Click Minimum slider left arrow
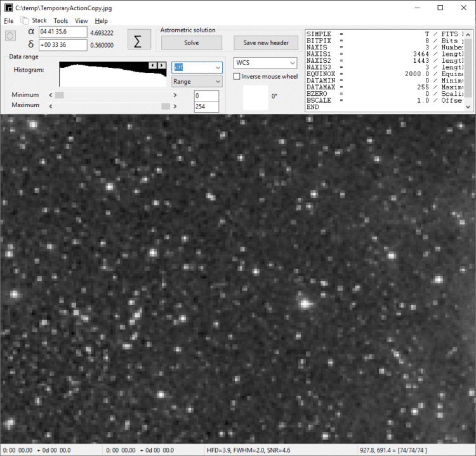The height and width of the screenshot is (456, 476). [51, 95]
